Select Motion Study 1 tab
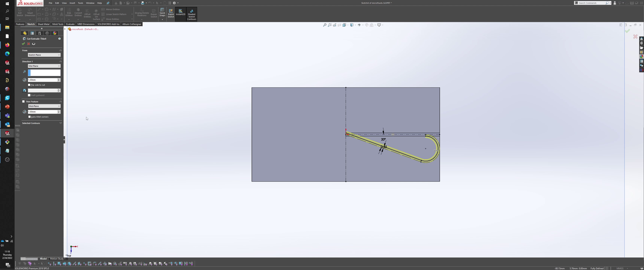 click(57, 259)
